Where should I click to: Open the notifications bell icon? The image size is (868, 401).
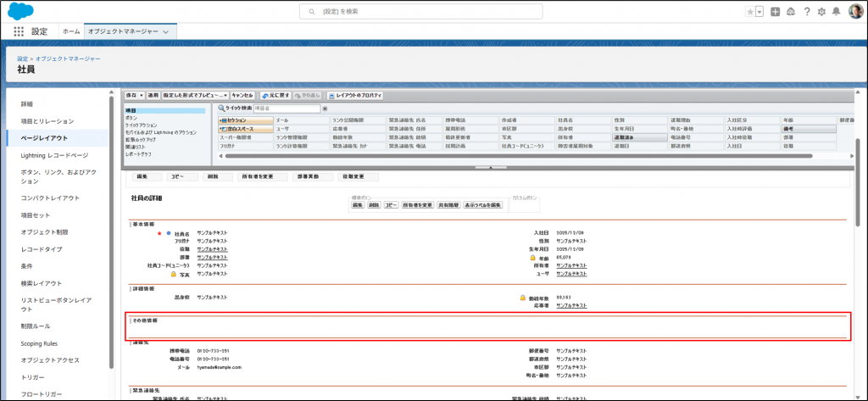[836, 11]
